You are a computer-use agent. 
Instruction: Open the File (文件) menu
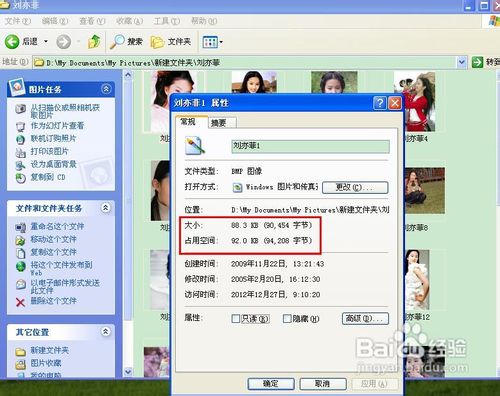pyautogui.click(x=18, y=21)
